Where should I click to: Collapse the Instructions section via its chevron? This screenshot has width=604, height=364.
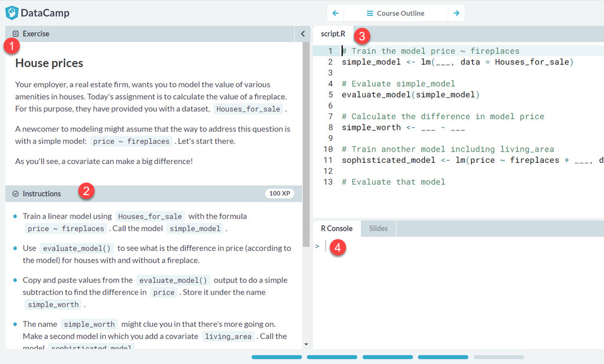pos(14,193)
